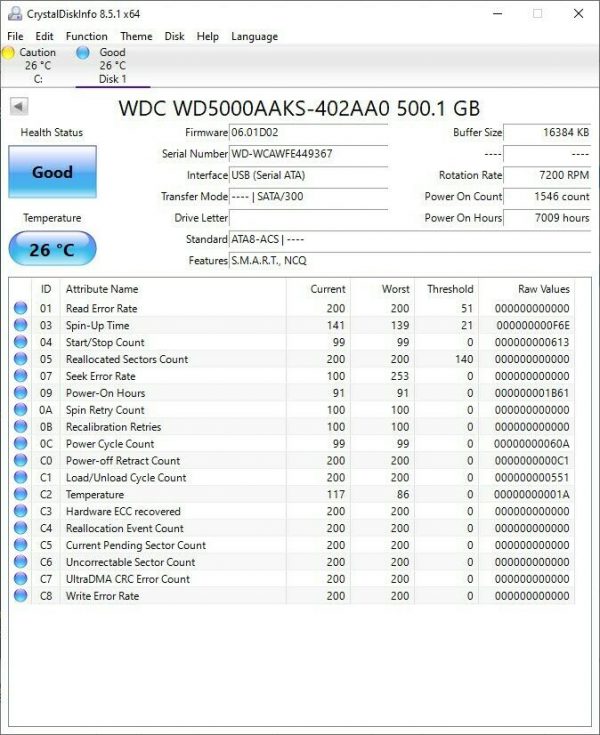
Task: Open the File menu
Action: (15, 36)
